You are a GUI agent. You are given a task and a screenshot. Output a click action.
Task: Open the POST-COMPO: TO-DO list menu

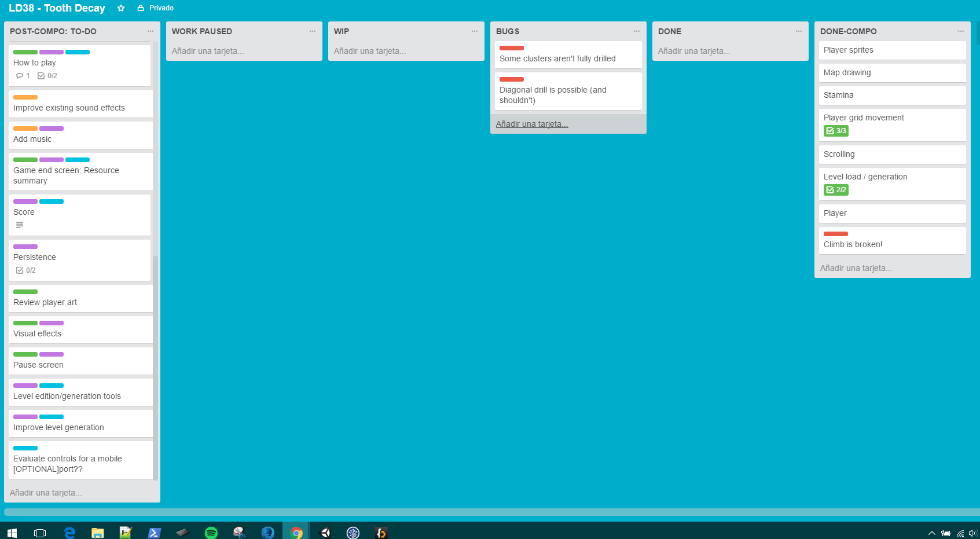point(151,31)
